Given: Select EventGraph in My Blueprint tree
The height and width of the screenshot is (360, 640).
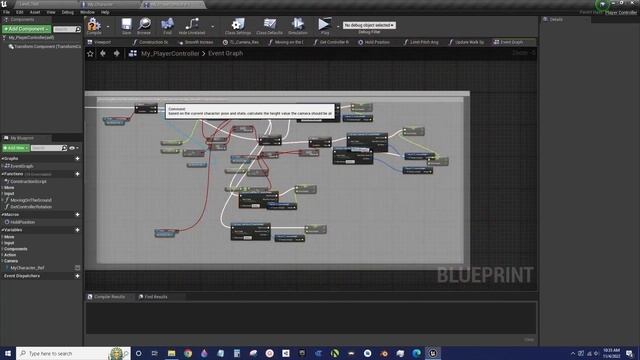Looking at the screenshot, I should [22, 166].
